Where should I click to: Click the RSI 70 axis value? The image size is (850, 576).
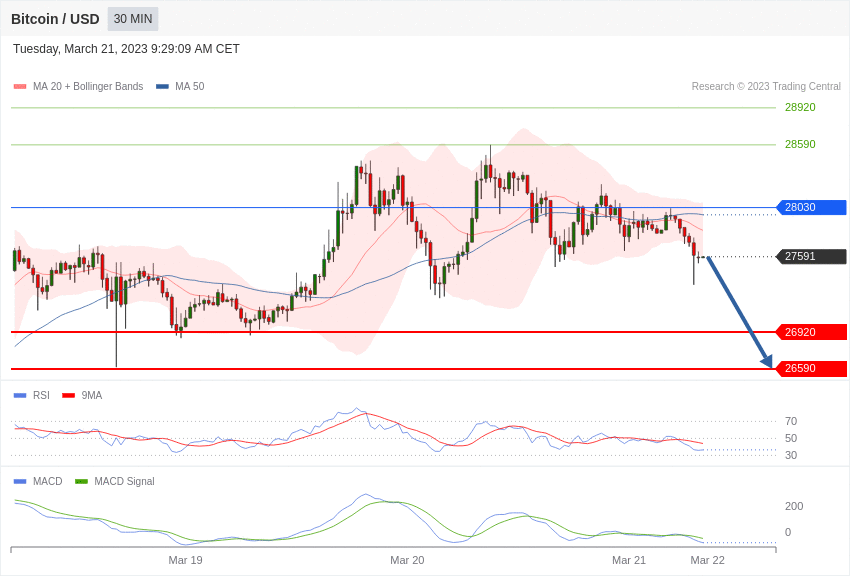pos(791,421)
